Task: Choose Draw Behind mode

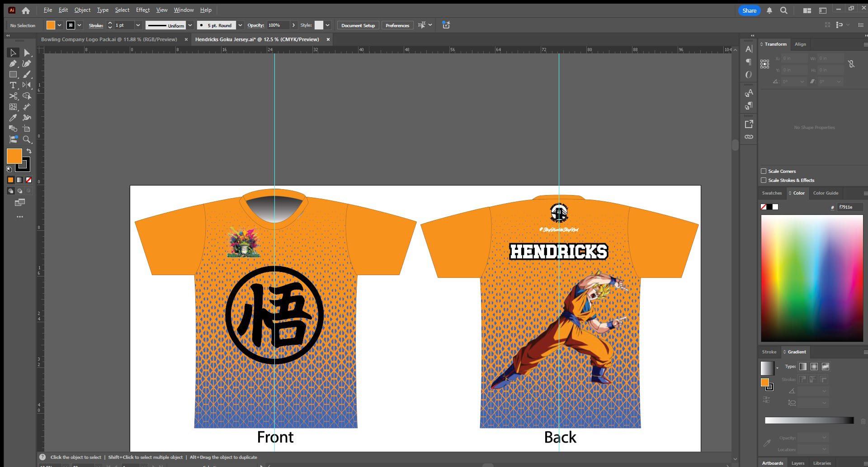Action: point(20,191)
